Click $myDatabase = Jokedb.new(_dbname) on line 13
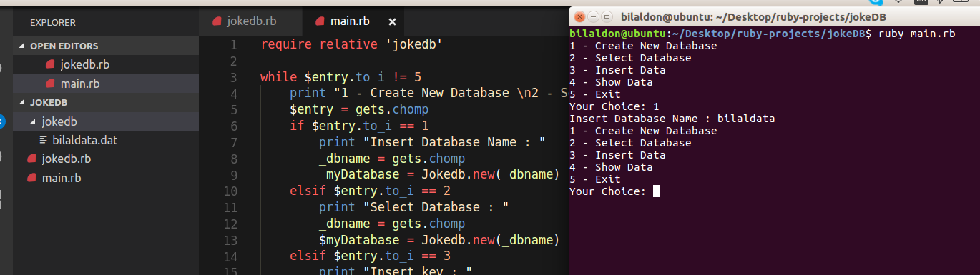The height and width of the screenshot is (275, 980). (x=438, y=239)
